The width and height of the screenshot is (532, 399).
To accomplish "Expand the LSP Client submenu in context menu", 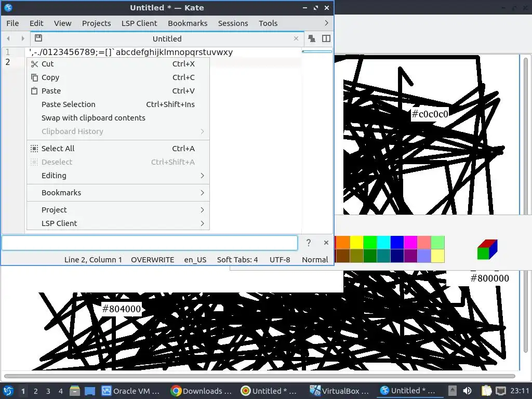I will [118, 223].
